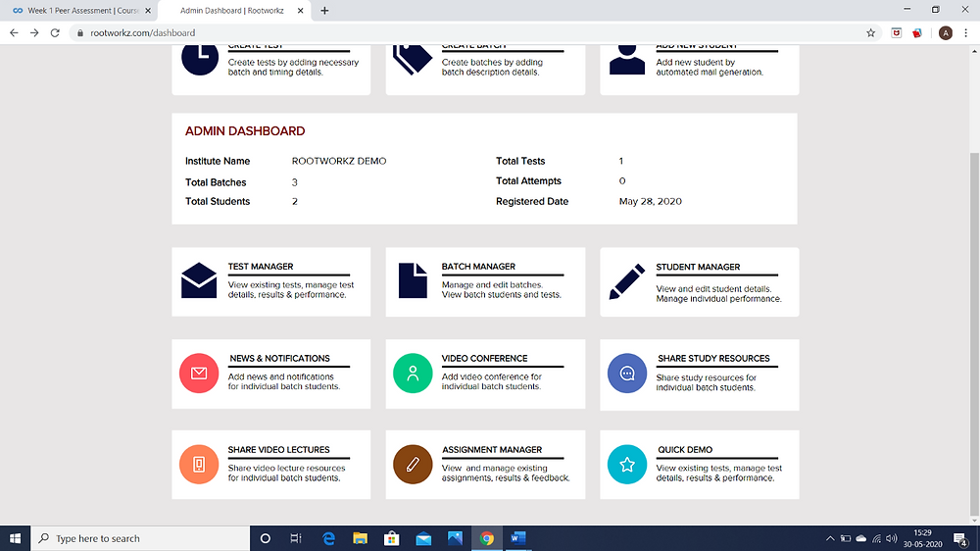
Task: Open the VIDEO CONFERENCE heading link
Action: 484,359
